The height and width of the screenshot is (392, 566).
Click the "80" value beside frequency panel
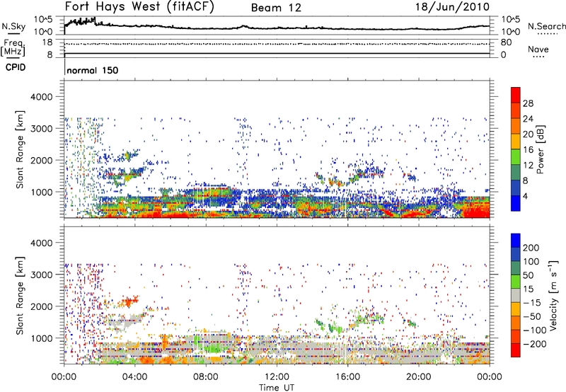pyautogui.click(x=506, y=42)
